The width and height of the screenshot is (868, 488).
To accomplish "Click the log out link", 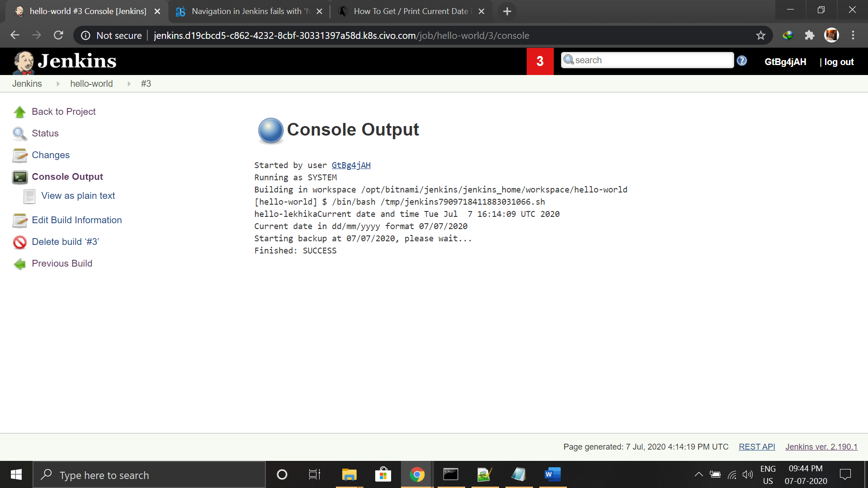I will pyautogui.click(x=839, y=62).
